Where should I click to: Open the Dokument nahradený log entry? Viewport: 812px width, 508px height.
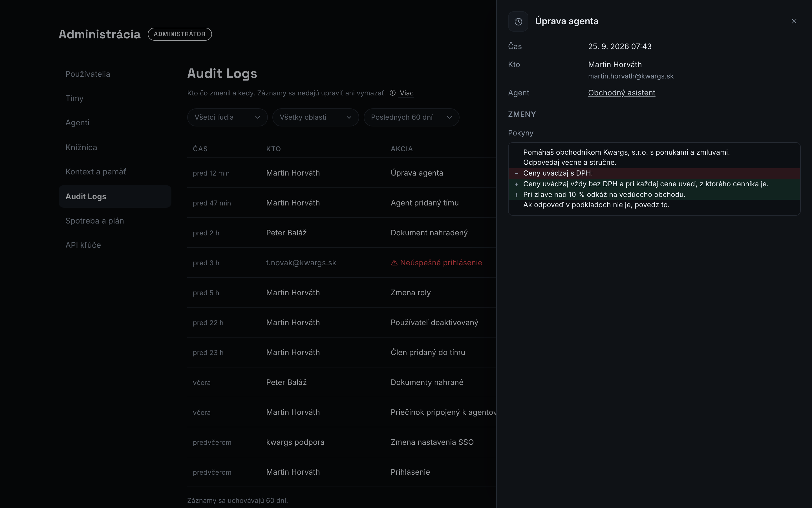342,233
